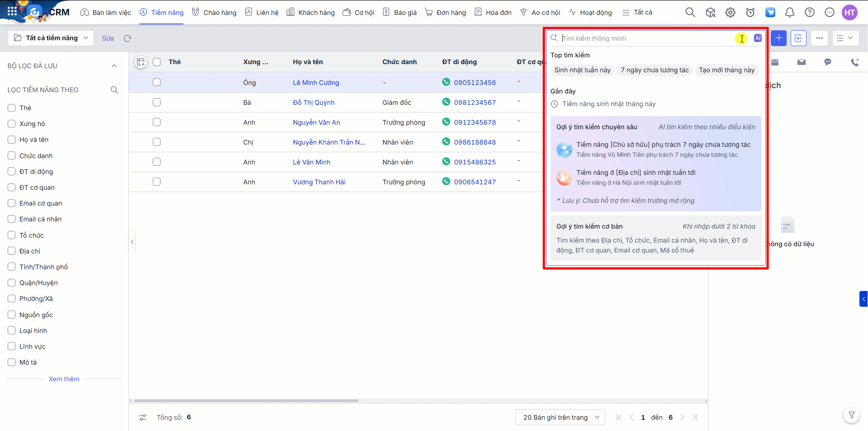Open the Tất cả tiềm năng dropdown
Image resolution: width=868 pixels, height=431 pixels.
pos(51,38)
